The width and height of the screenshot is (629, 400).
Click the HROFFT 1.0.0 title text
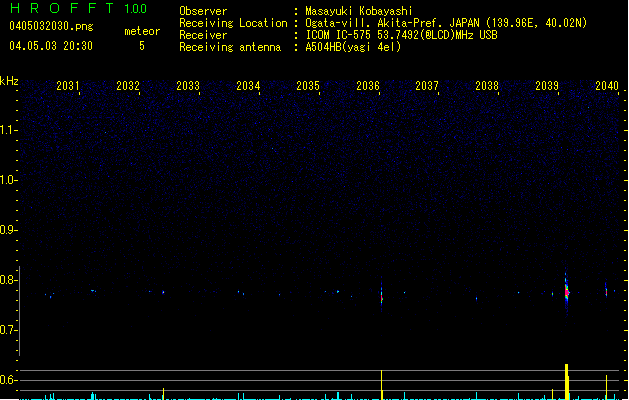(x=79, y=8)
